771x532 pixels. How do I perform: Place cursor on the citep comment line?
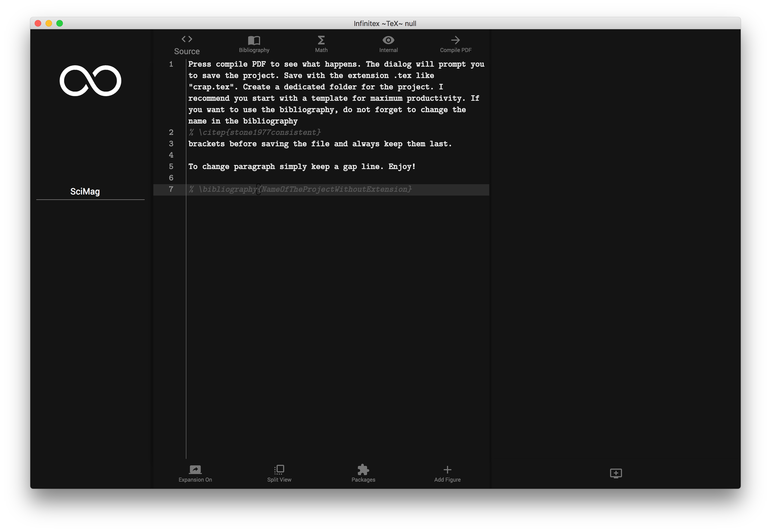255,132
